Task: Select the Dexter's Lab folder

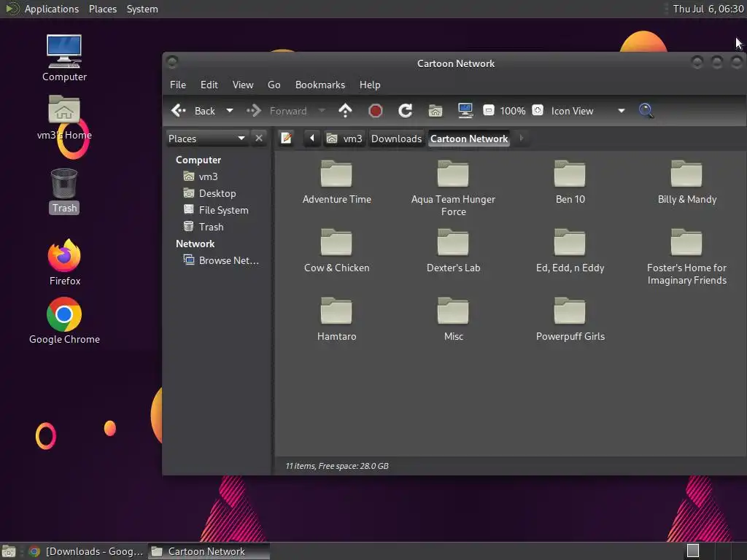Action: 453,252
